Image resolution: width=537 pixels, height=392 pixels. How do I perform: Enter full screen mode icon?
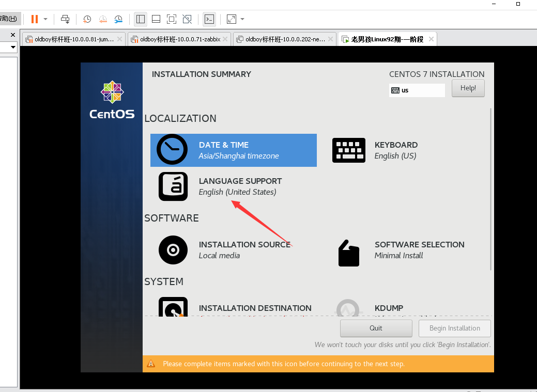tap(172, 19)
